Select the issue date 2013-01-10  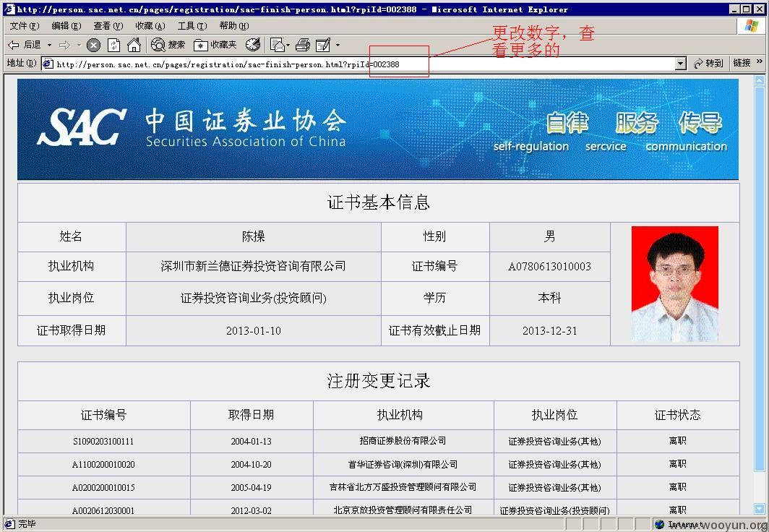point(254,330)
